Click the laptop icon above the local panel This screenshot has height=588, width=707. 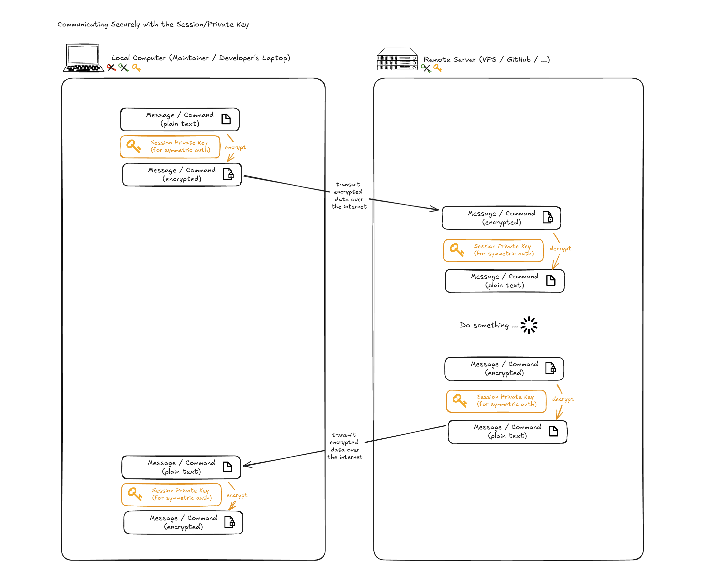click(x=83, y=58)
